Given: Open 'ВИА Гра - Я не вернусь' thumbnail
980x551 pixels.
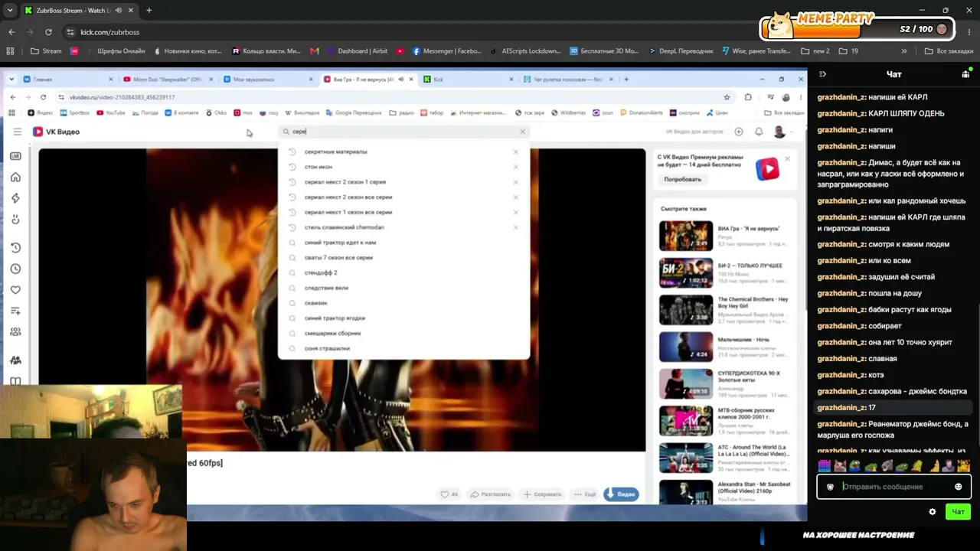Looking at the screenshot, I should [x=686, y=236].
